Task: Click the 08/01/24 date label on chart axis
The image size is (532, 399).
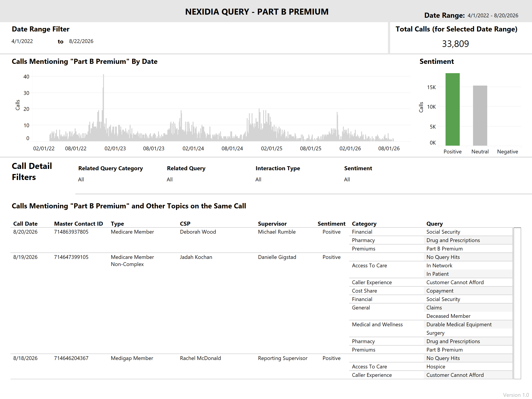Action: [232, 148]
